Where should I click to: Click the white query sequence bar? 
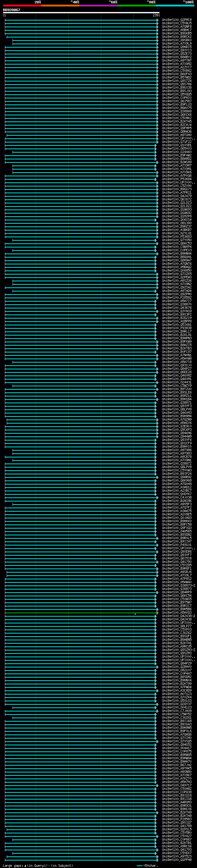coord(81,12)
